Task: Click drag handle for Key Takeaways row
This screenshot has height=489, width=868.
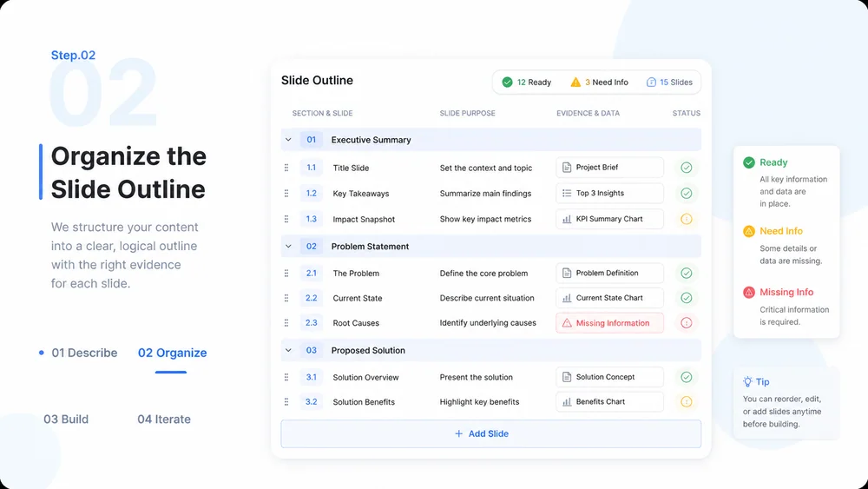Action: pyautogui.click(x=286, y=194)
